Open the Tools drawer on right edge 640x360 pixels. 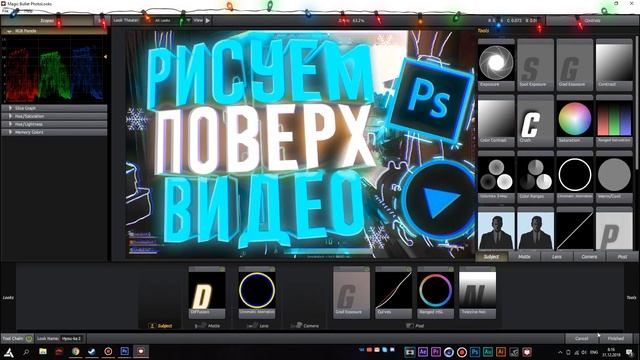click(x=631, y=298)
